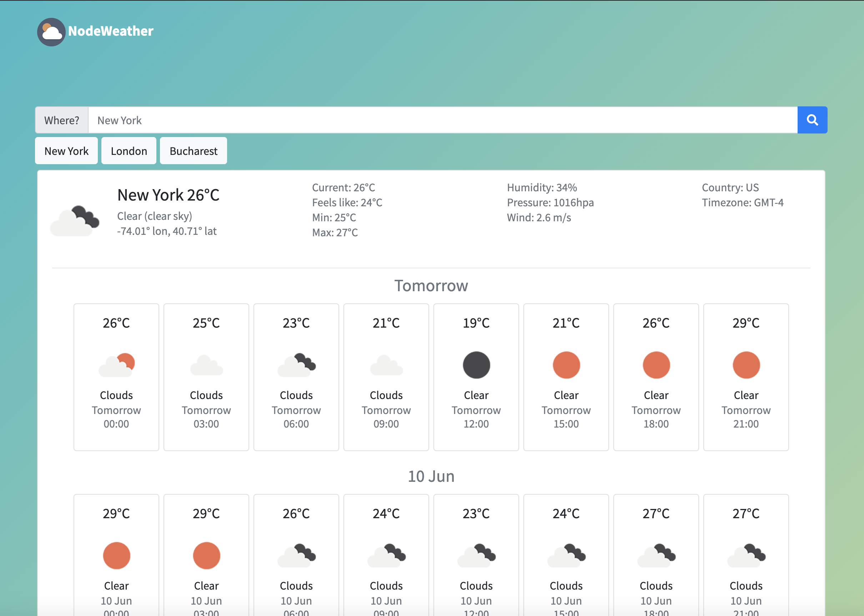Select the Tomorrow section heading
Viewport: 864px width, 616px height.
pos(431,286)
